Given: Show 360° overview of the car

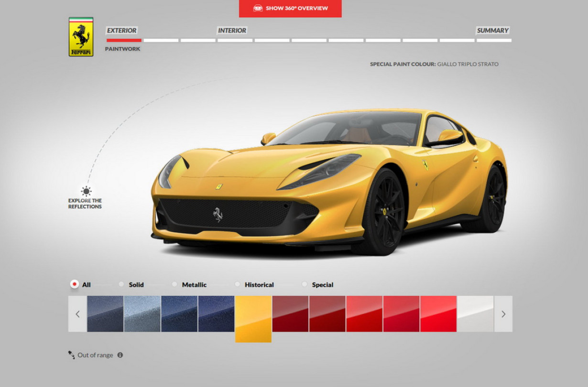Looking at the screenshot, I should 291,8.
